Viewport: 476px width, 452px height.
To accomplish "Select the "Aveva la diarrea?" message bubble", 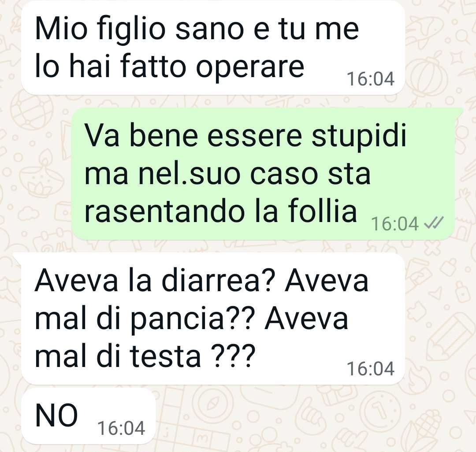I will pyautogui.click(x=213, y=319).
